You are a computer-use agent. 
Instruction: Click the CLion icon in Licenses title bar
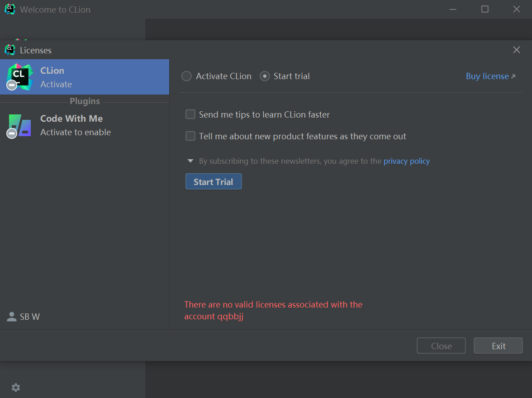pos(10,50)
